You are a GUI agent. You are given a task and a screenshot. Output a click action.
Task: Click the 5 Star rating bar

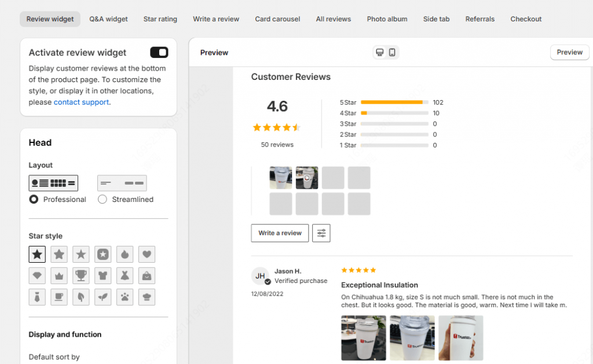pos(394,102)
